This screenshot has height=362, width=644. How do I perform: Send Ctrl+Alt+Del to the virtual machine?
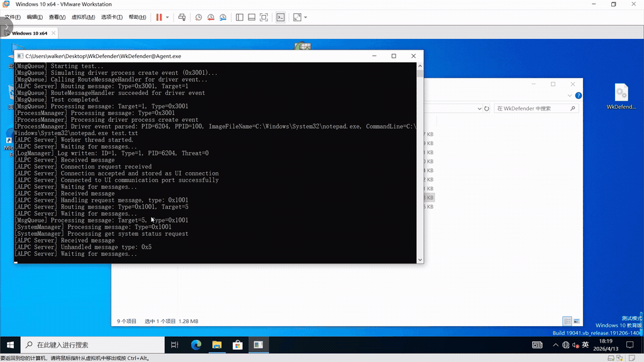pyautogui.click(x=182, y=17)
